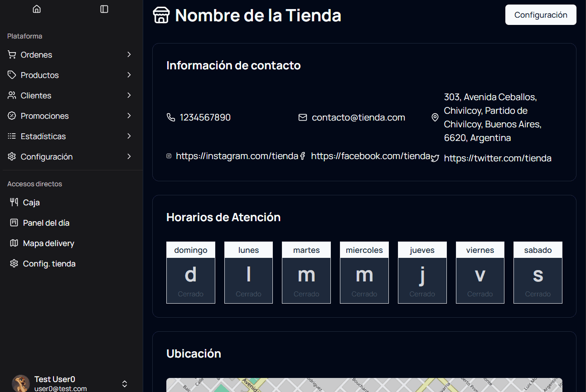This screenshot has width=586, height=392.
Task: Open the Ordenes menu item
Action: click(x=71, y=55)
